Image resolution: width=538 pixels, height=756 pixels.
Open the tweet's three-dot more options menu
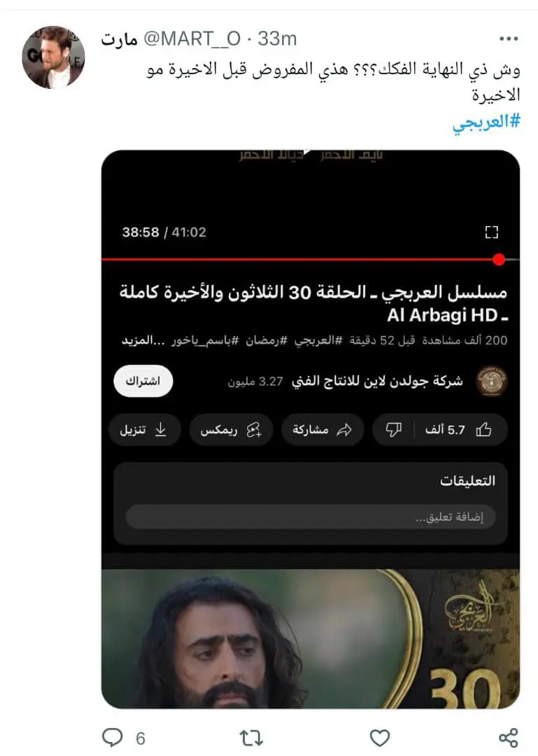509,38
